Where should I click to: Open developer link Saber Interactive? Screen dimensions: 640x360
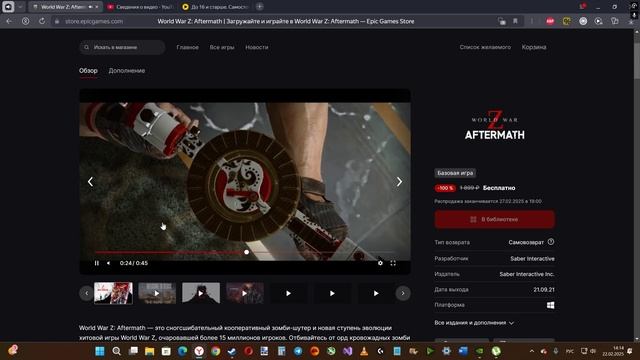532,259
